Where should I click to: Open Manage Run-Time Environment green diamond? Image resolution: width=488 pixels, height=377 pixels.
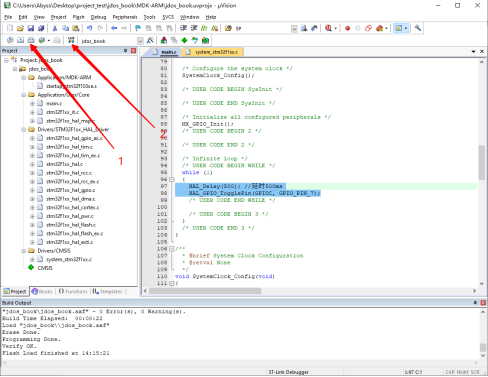184,40
